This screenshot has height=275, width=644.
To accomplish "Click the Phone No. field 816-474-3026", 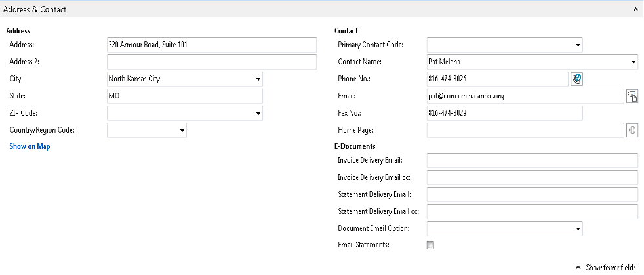I will coord(498,79).
